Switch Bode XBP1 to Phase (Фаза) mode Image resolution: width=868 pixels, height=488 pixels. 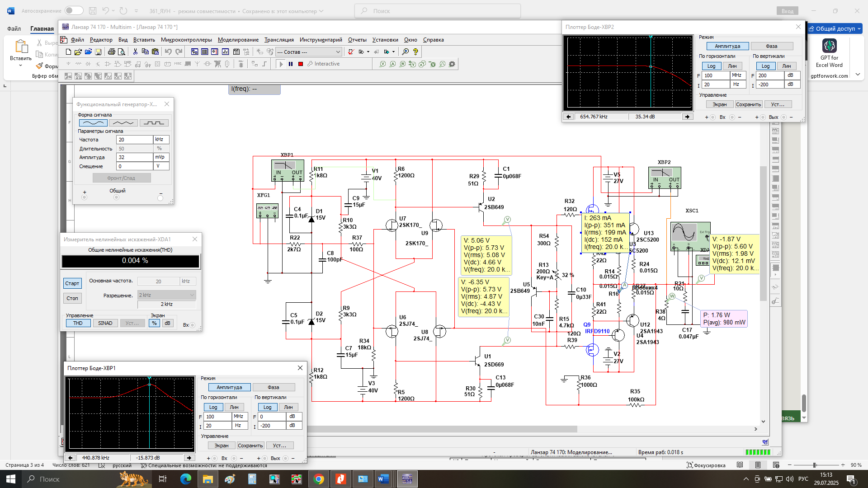274,387
